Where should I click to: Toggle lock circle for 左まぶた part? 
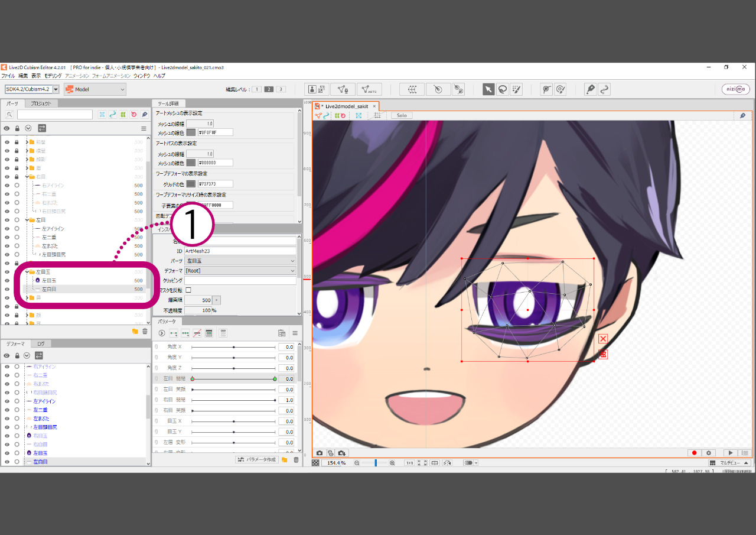[x=17, y=245]
